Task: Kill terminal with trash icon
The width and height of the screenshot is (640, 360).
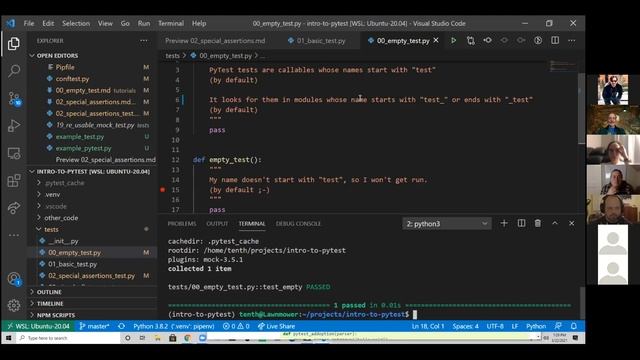Action: click(538, 223)
